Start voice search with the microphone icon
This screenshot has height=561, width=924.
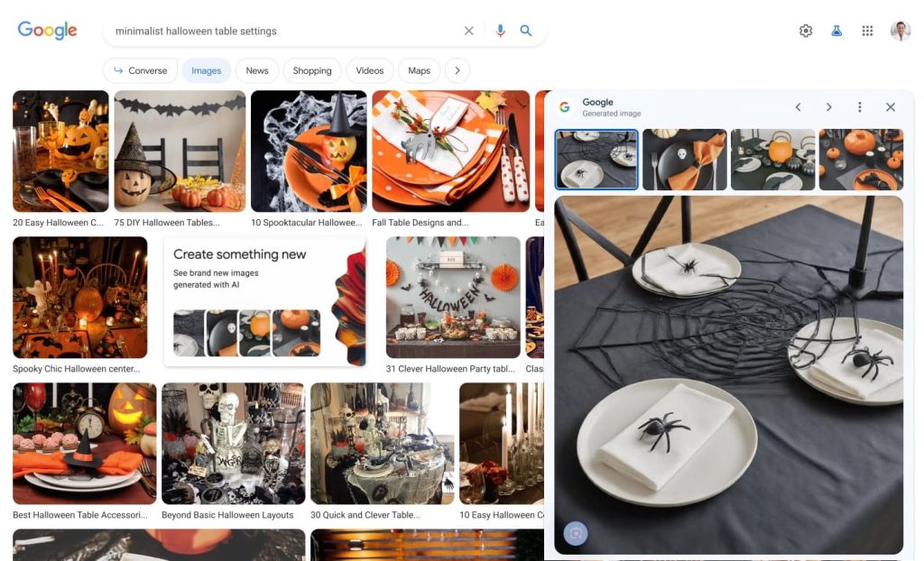[x=500, y=31]
